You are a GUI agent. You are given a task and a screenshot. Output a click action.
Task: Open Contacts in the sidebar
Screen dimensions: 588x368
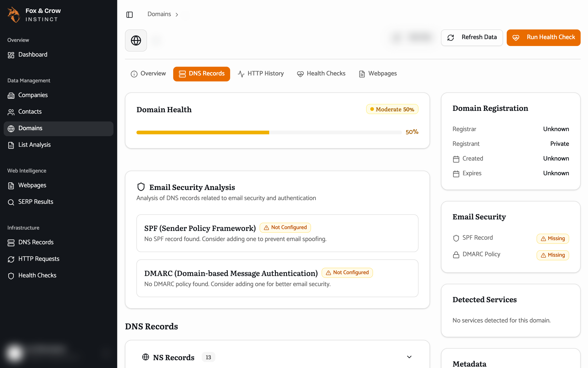pos(59,112)
